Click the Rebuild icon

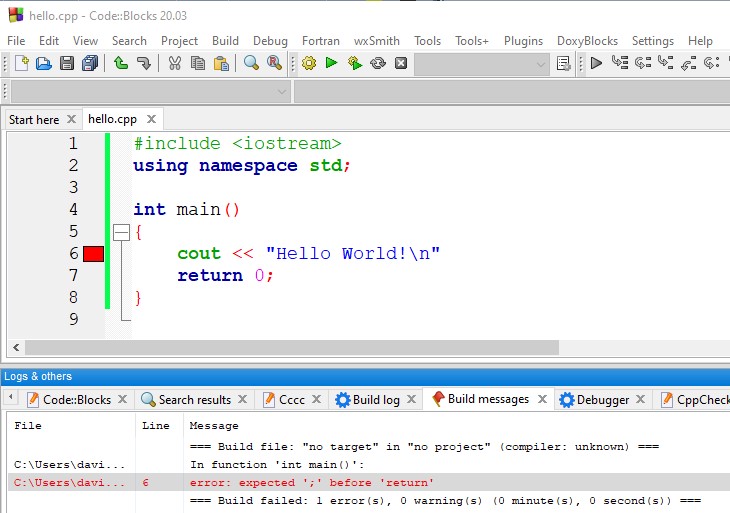(x=378, y=63)
